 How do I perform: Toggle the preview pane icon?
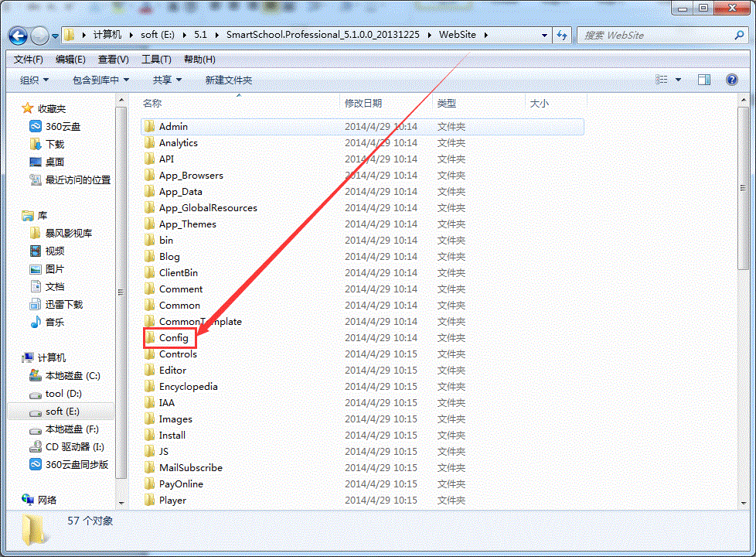[x=703, y=80]
